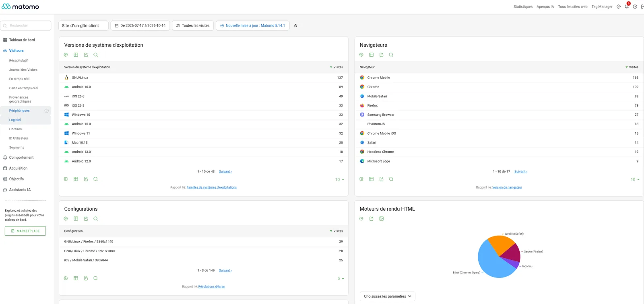The image size is (644, 304).
Task: Switch pie chart visualization in Moteurs de rendu
Action: click(361, 219)
